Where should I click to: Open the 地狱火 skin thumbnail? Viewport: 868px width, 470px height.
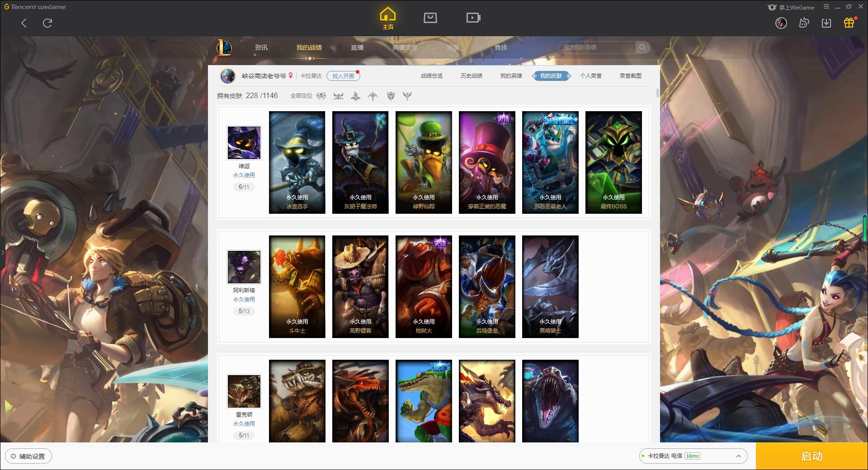424,287
